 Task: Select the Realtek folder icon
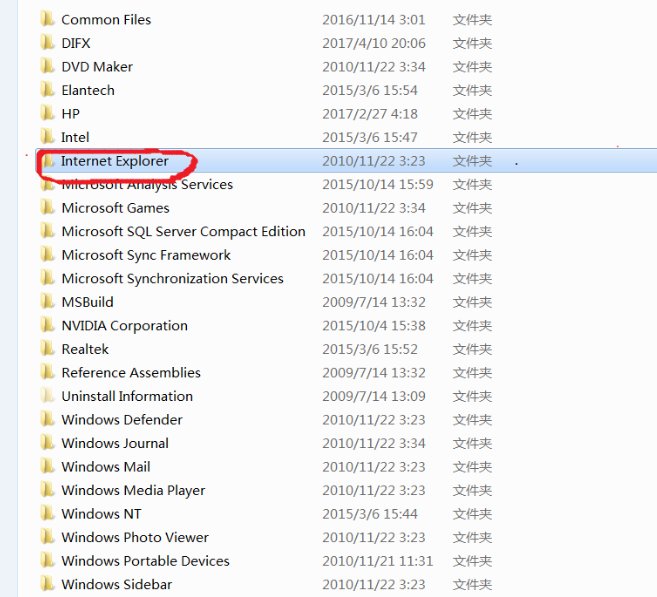(48, 349)
